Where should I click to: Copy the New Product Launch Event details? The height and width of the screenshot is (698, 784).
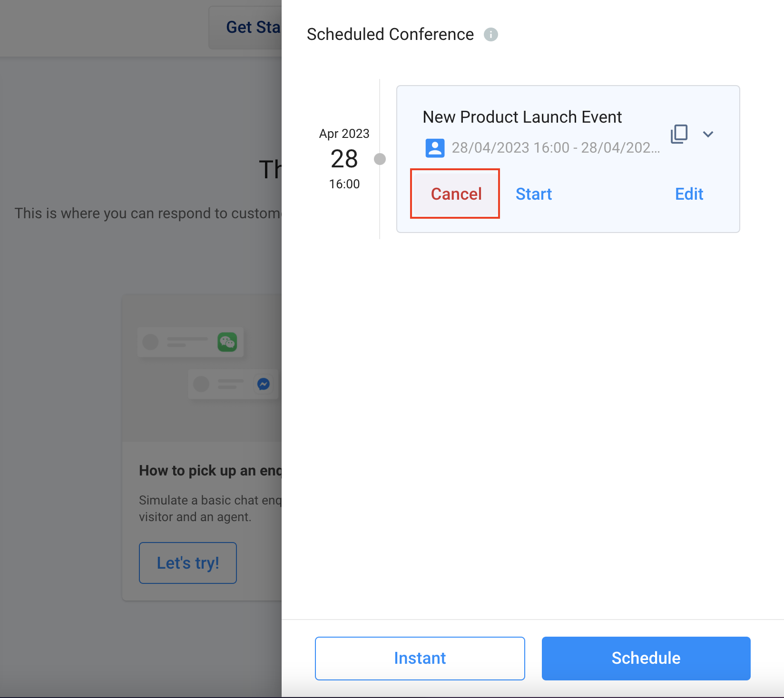(679, 134)
